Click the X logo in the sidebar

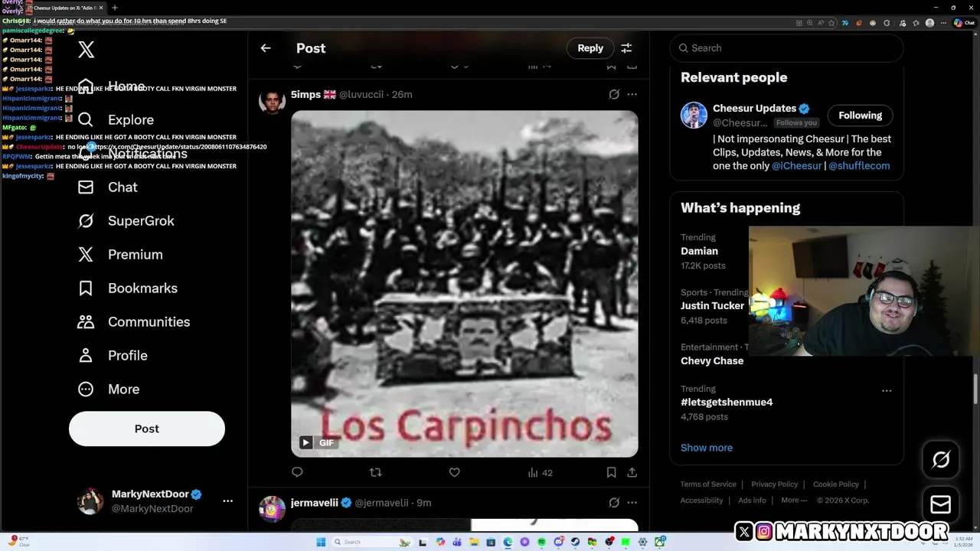tap(86, 50)
